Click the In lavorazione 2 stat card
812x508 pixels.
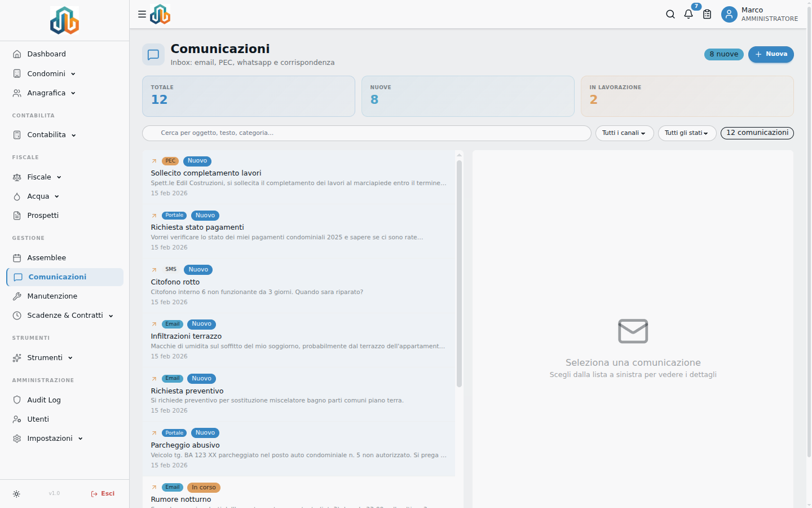(687, 97)
